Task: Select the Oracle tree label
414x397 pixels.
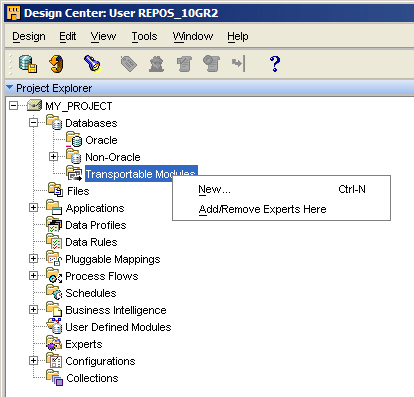Action: click(101, 140)
